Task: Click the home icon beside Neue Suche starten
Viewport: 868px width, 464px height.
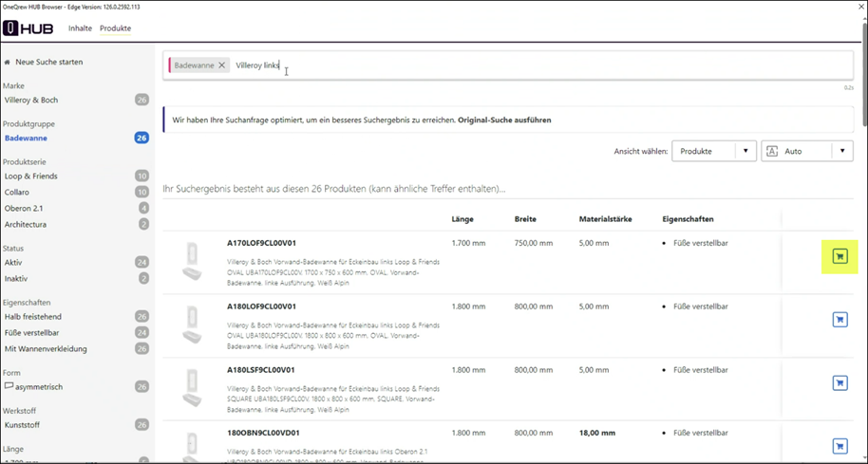Action: coord(8,63)
